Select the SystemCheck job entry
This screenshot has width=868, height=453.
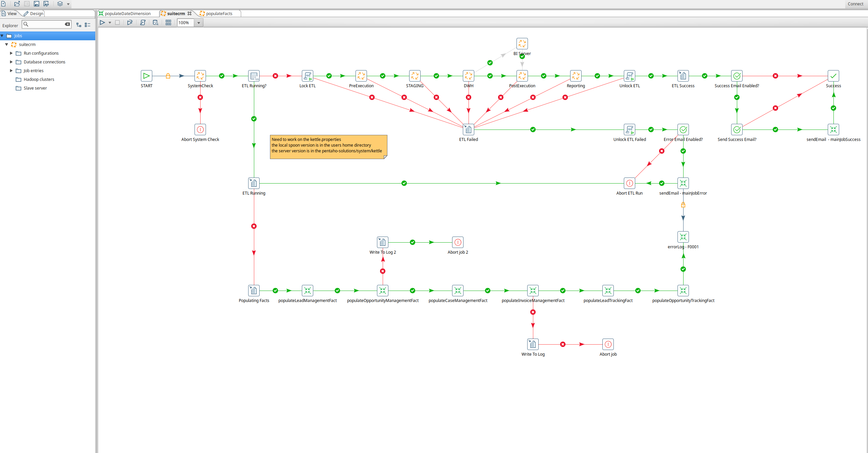200,76
